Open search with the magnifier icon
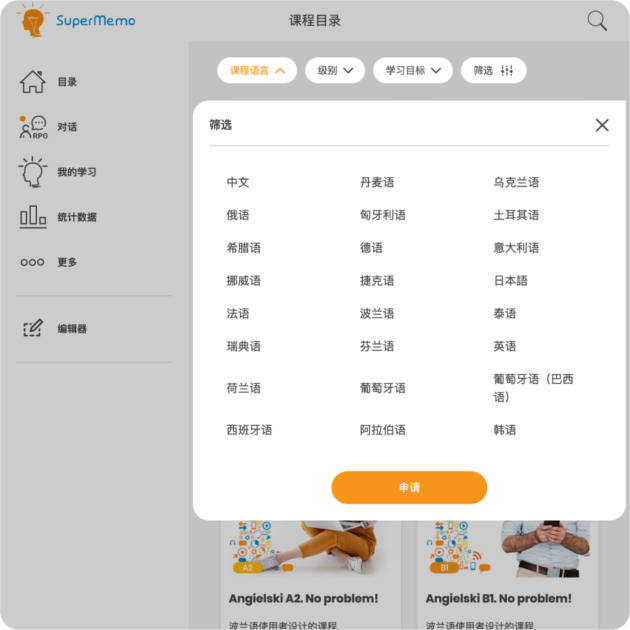630x630 pixels. point(597,21)
